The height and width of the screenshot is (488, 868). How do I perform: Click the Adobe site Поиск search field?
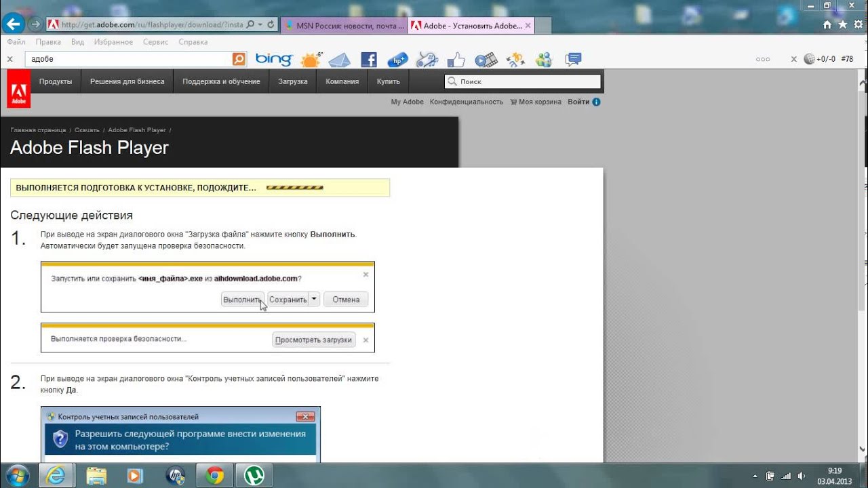pos(522,81)
